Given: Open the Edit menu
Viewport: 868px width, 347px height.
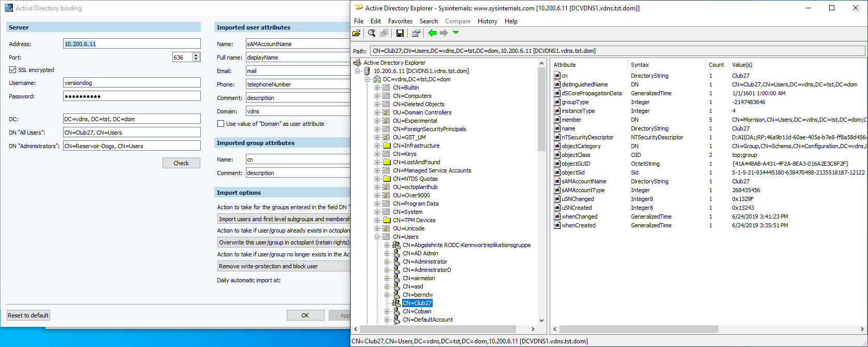Looking at the screenshot, I should (376, 21).
